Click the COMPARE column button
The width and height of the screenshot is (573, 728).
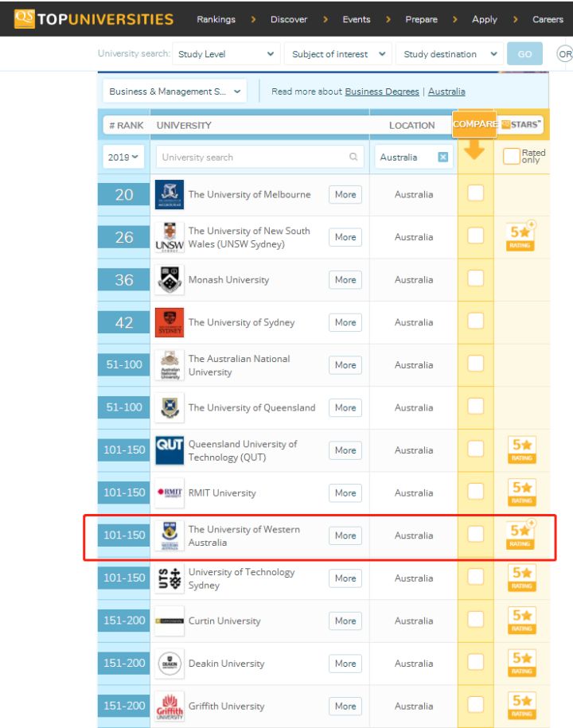coord(474,124)
